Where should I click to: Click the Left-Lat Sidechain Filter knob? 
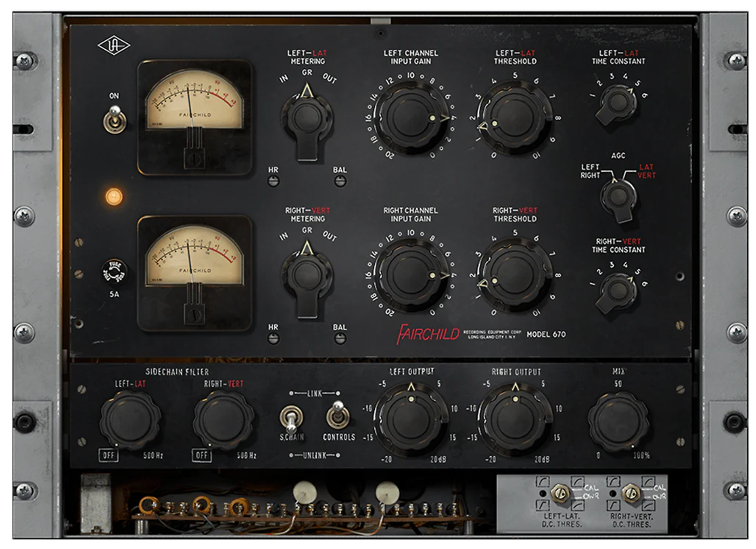tap(130, 421)
